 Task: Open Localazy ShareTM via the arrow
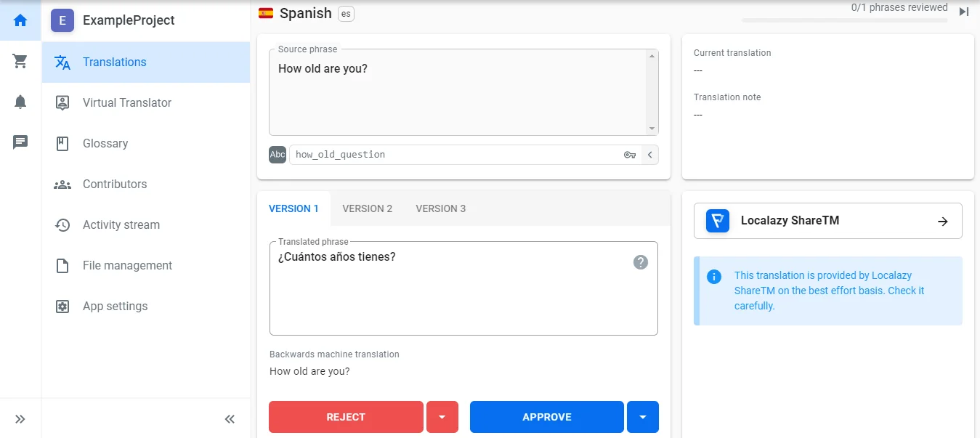click(x=943, y=221)
